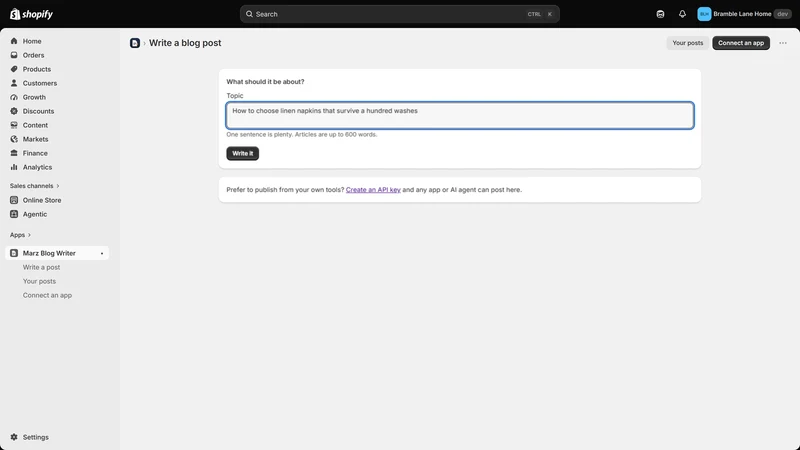Click the 'One sentence is plenty' helper text
This screenshot has width=800, height=450.
tap(302, 135)
